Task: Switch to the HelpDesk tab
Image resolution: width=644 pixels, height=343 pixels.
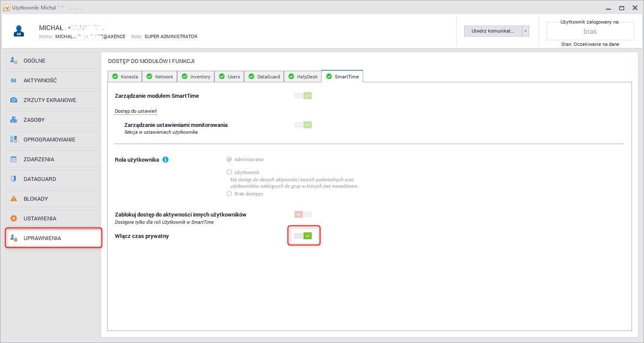Action: [303, 77]
